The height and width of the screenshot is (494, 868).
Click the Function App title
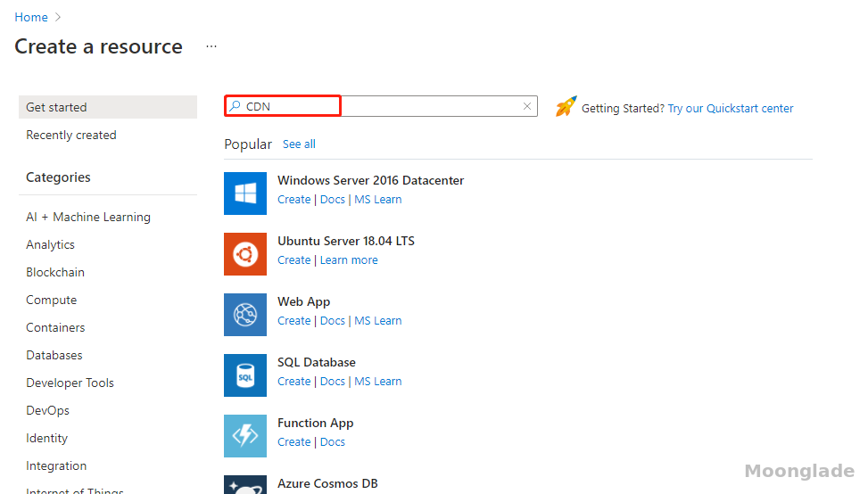[316, 424]
